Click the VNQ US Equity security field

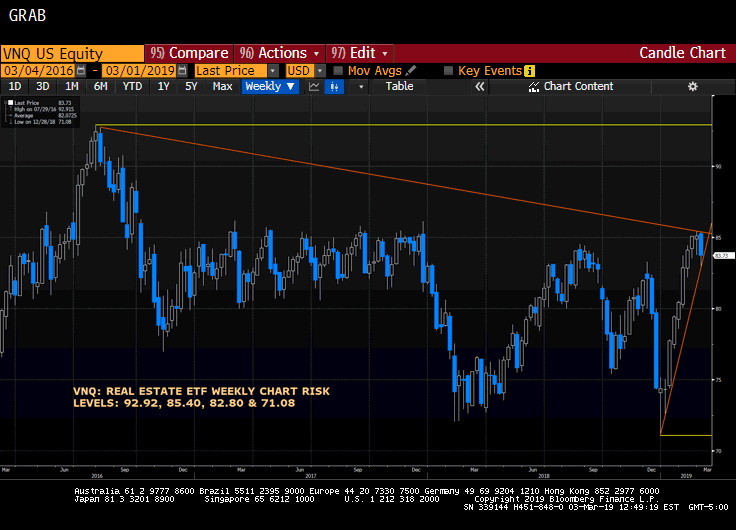click(x=72, y=54)
